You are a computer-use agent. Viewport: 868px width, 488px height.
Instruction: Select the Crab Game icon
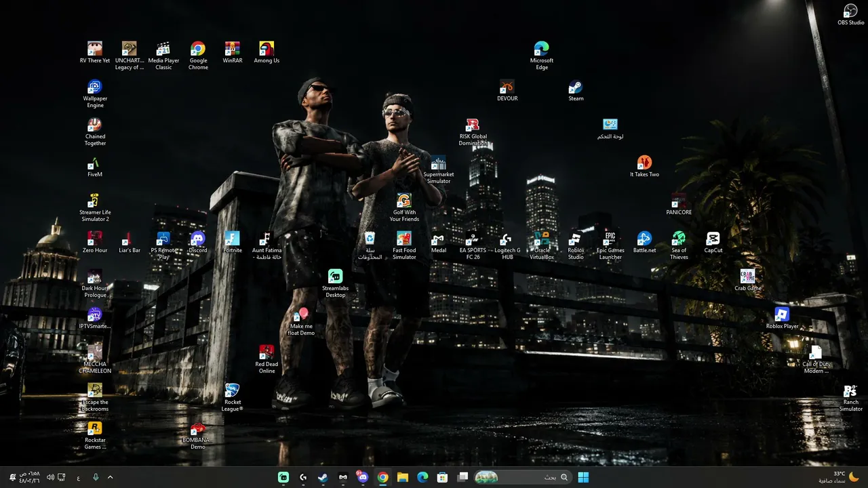[747, 281]
